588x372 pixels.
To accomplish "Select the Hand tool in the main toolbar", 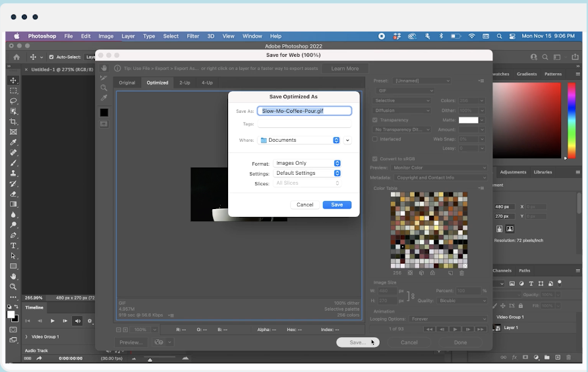I will (13, 276).
